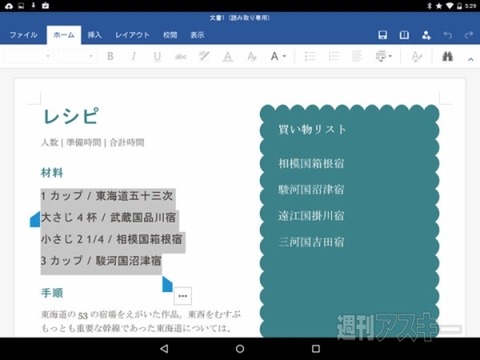Switch to the 挿入 tab
Screen dimensions: 480x360
[x=94, y=35]
